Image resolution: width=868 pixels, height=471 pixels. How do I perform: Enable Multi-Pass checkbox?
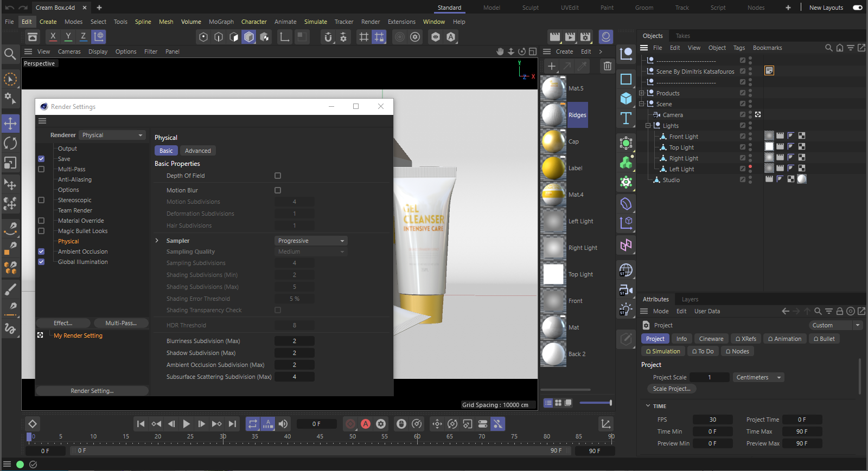click(41, 169)
